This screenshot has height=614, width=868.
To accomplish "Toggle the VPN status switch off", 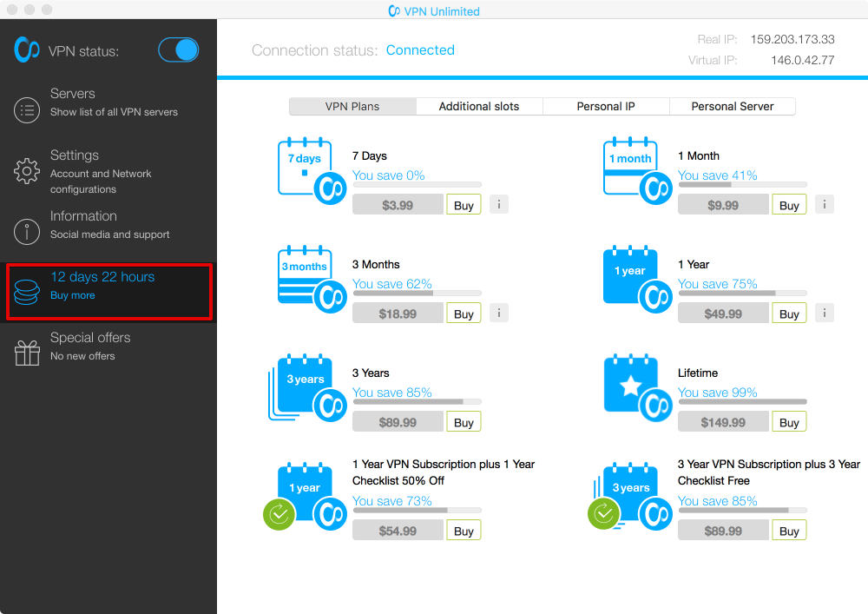I will click(178, 50).
